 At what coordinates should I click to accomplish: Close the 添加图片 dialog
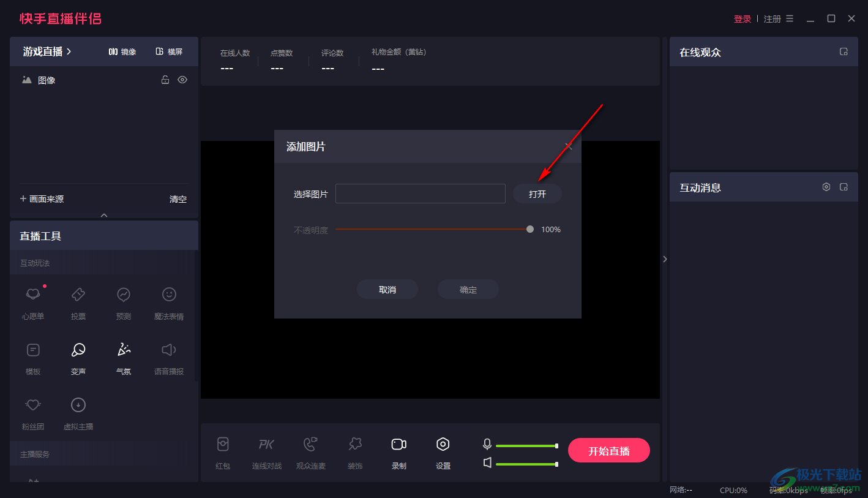click(x=569, y=146)
